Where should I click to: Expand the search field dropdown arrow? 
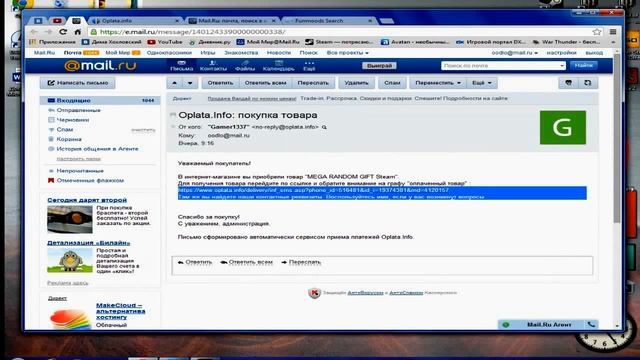(x=562, y=65)
